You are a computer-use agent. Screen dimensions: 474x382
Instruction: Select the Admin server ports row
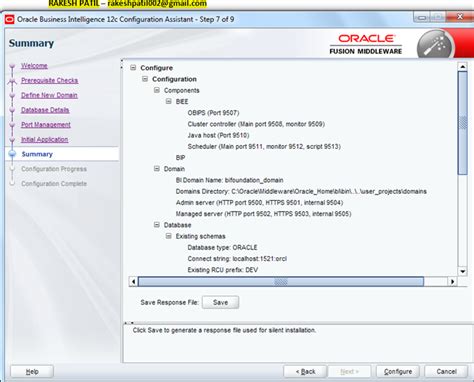259,202
